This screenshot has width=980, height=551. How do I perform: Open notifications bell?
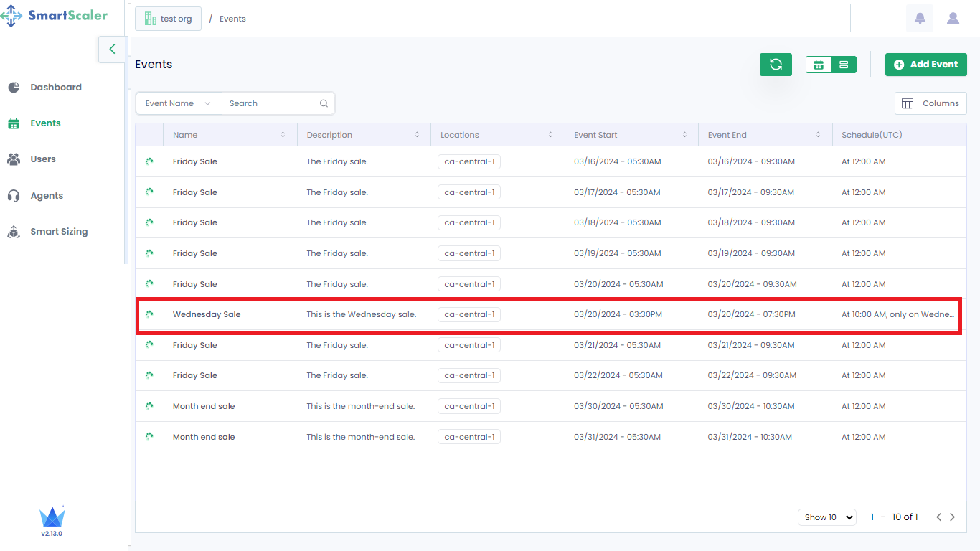click(920, 19)
